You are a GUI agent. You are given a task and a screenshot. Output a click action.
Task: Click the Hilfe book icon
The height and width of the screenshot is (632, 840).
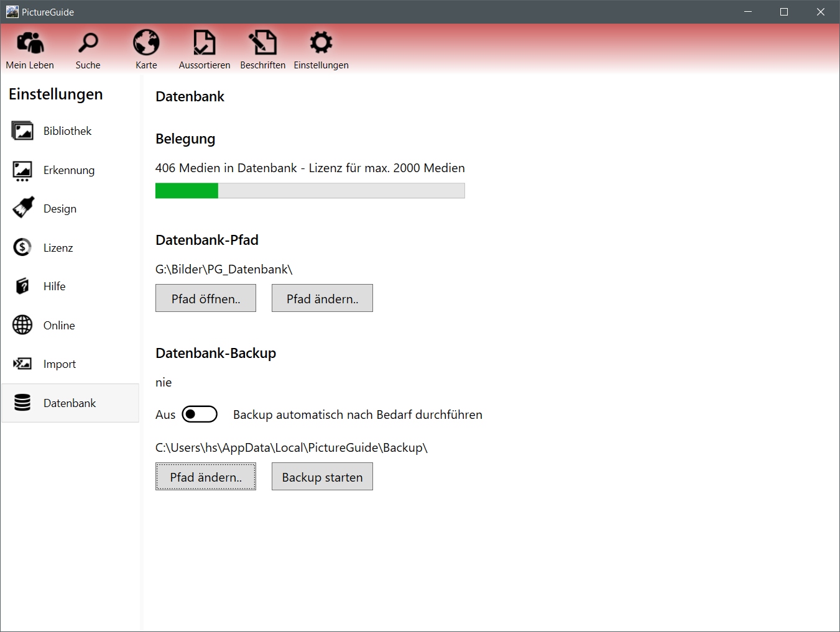point(22,286)
